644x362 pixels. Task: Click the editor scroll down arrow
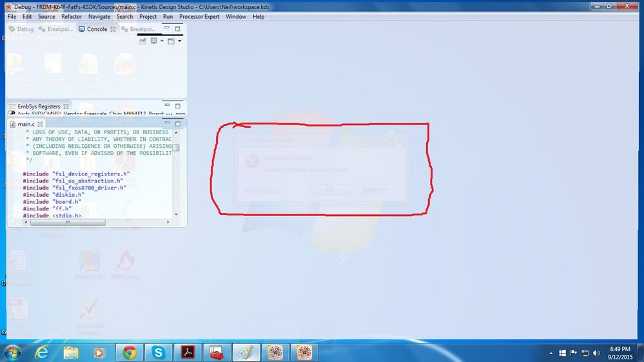coord(176,214)
